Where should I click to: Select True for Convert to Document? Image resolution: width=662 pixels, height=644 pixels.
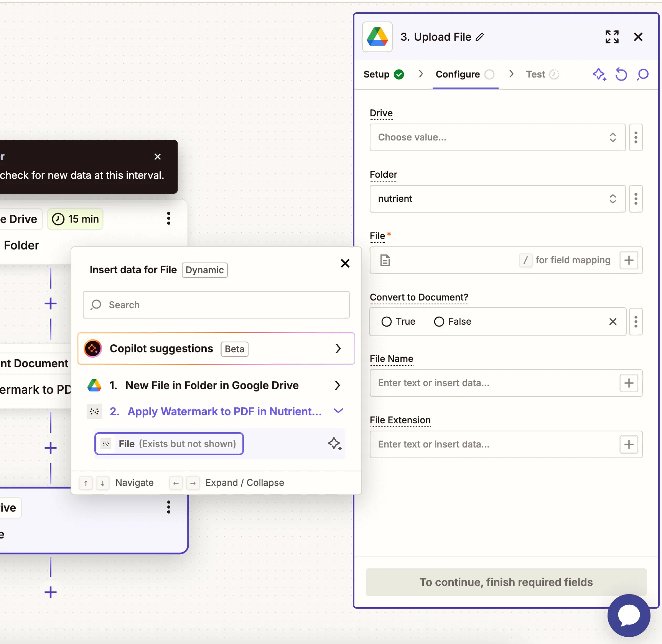386,322
